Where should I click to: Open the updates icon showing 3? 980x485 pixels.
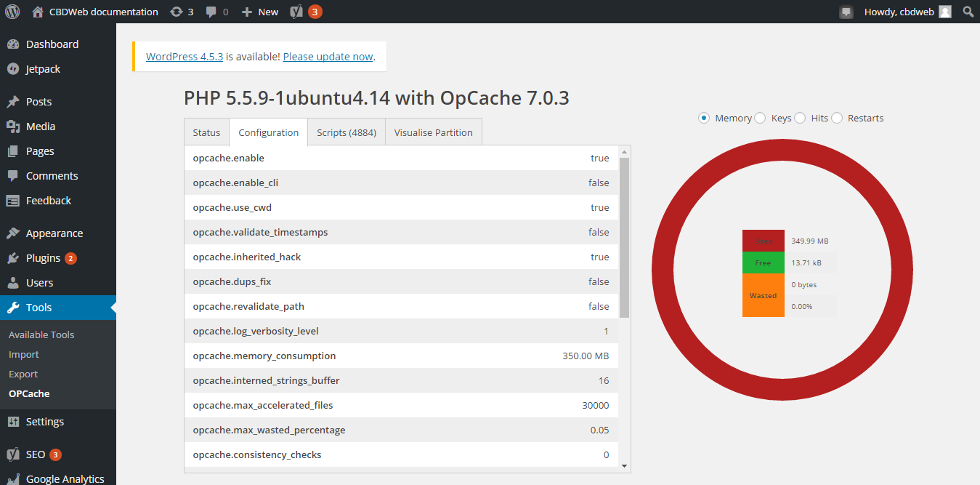click(x=176, y=12)
